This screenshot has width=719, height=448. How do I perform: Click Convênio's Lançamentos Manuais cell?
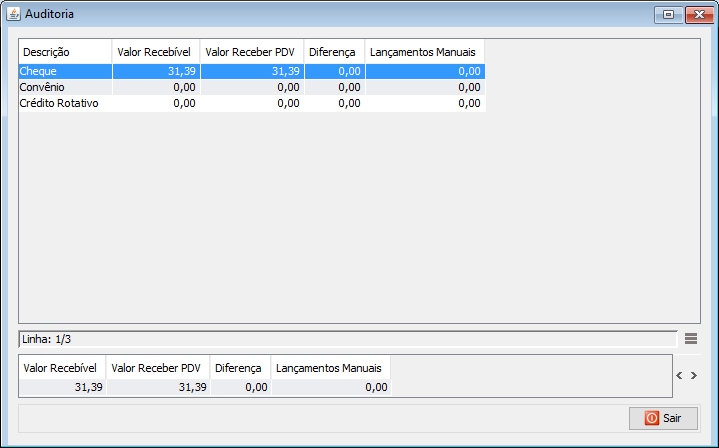tap(424, 88)
